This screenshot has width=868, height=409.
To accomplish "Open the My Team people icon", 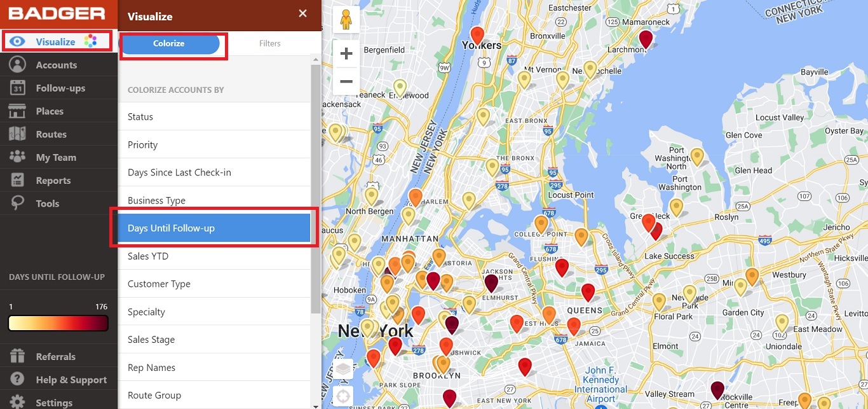I will [x=17, y=157].
